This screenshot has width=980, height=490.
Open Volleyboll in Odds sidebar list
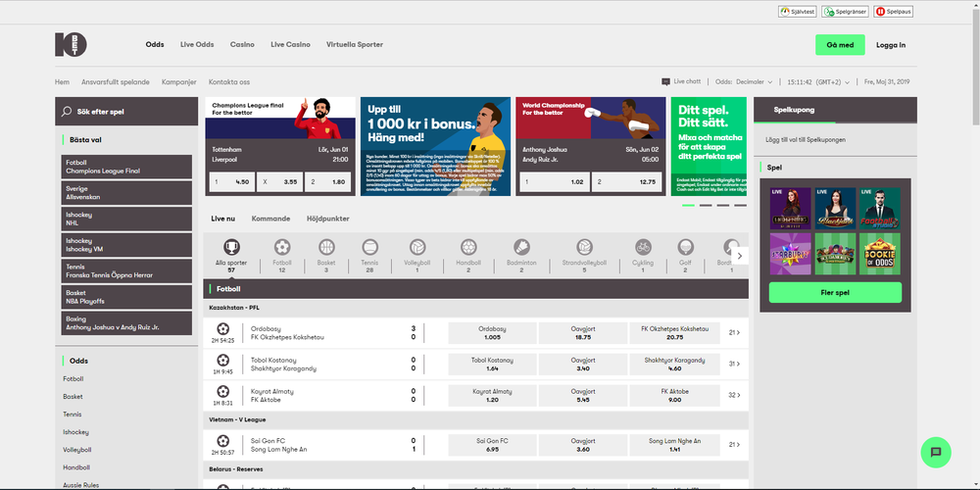point(76,450)
